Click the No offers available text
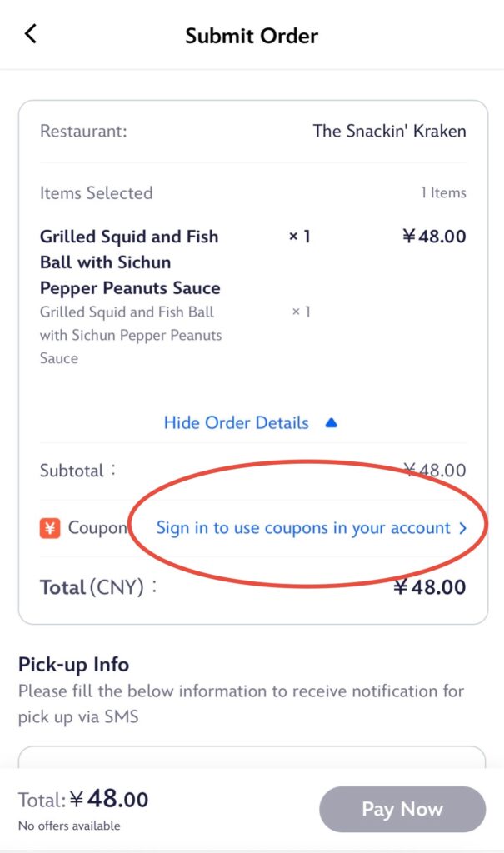This screenshot has width=504, height=853. [69, 826]
